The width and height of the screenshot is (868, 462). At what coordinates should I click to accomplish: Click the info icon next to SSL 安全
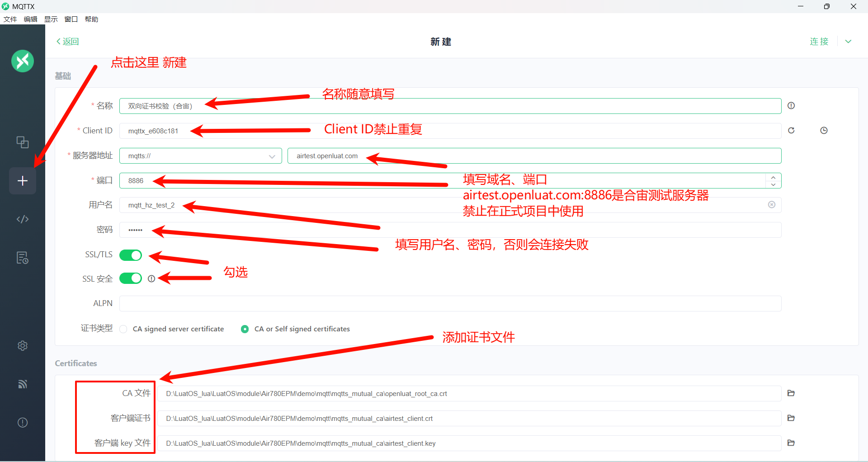pos(151,279)
